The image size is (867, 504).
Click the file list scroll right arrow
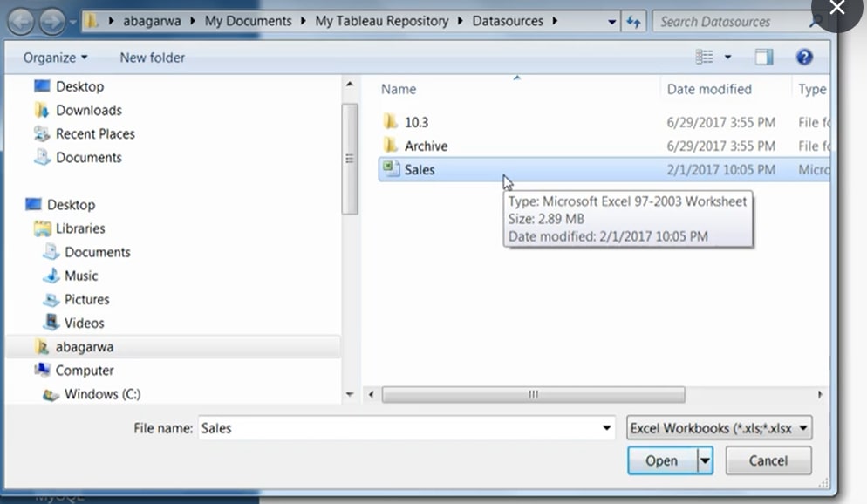[820, 394]
